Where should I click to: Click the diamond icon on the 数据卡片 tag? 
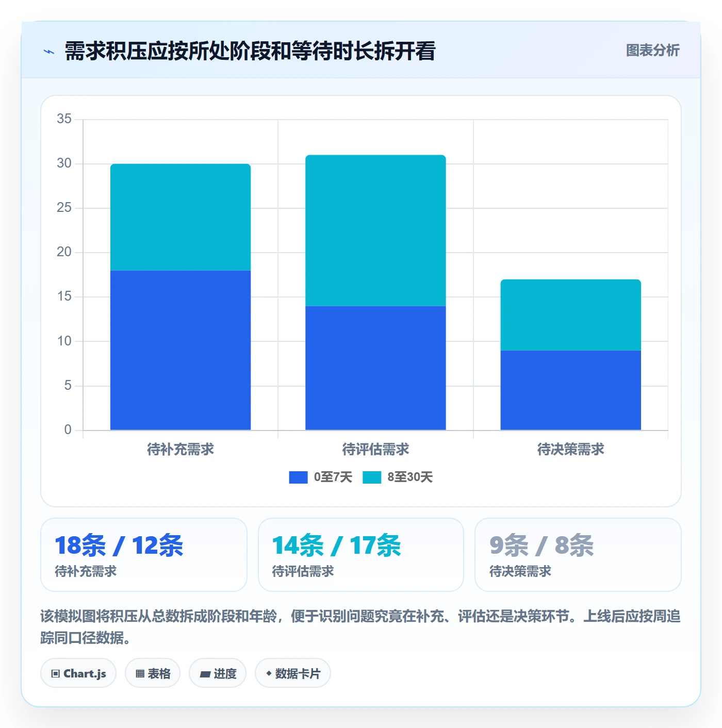(x=269, y=673)
